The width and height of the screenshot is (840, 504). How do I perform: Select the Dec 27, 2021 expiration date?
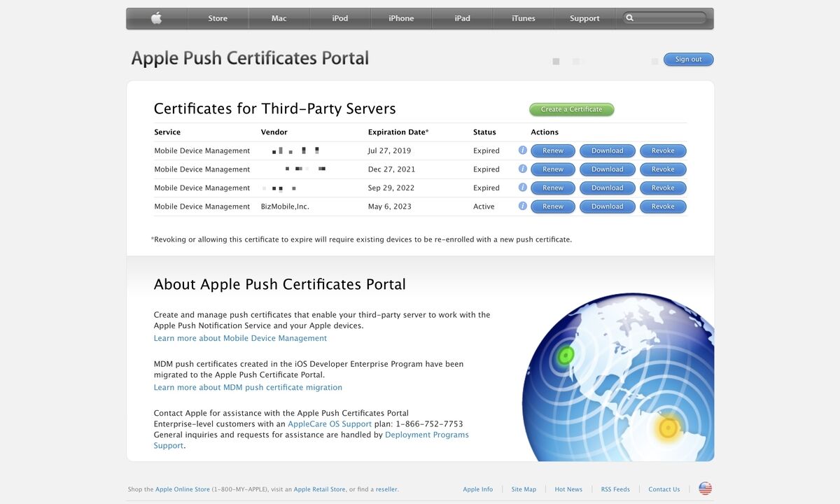[x=391, y=169]
